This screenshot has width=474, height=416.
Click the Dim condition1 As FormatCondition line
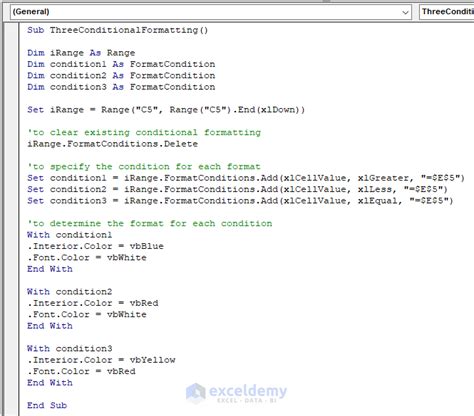click(x=121, y=64)
